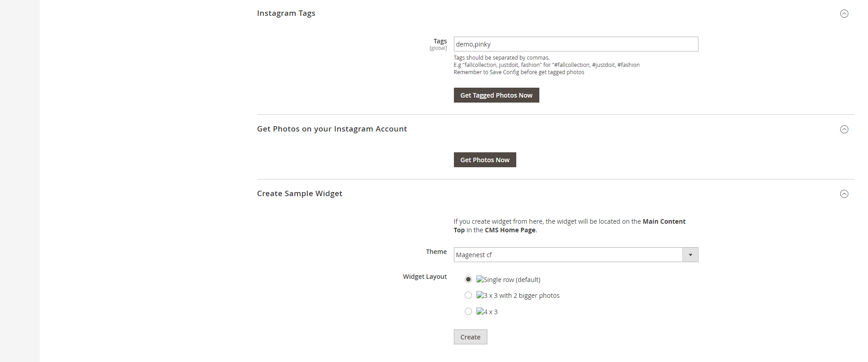The image size is (868, 362).
Task: Click the Instagram Tags section heading
Action: pos(286,13)
